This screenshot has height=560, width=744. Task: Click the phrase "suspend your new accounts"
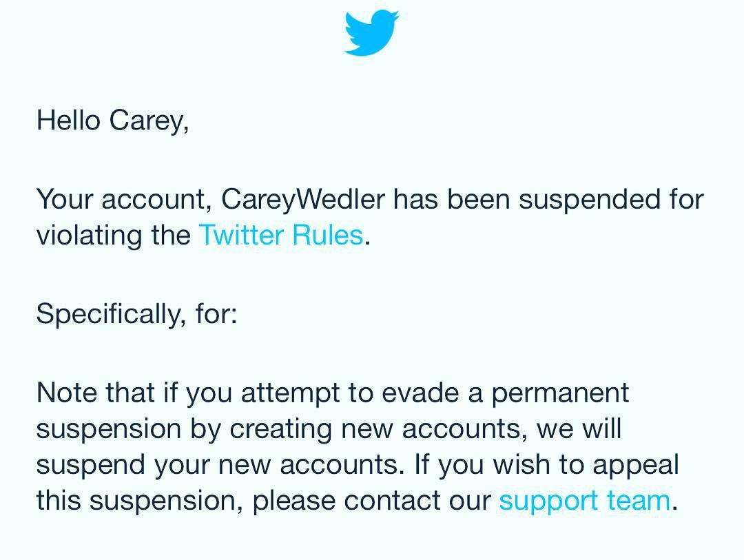(x=219, y=464)
